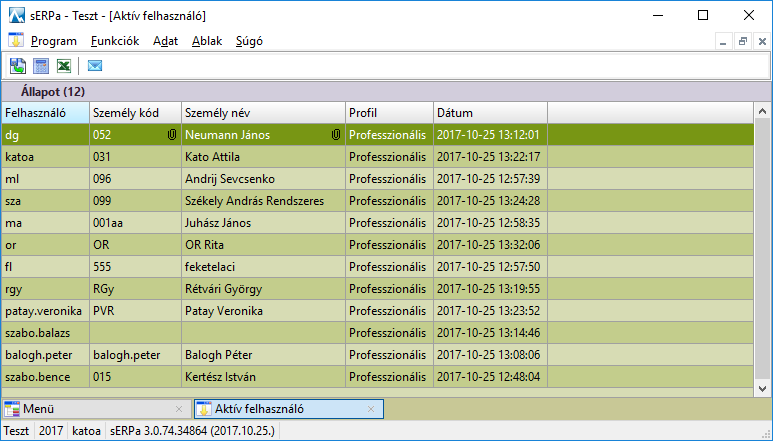Screen dimensions: 773x441
Task: Select the szabo.balazs user cell
Action: point(45,333)
